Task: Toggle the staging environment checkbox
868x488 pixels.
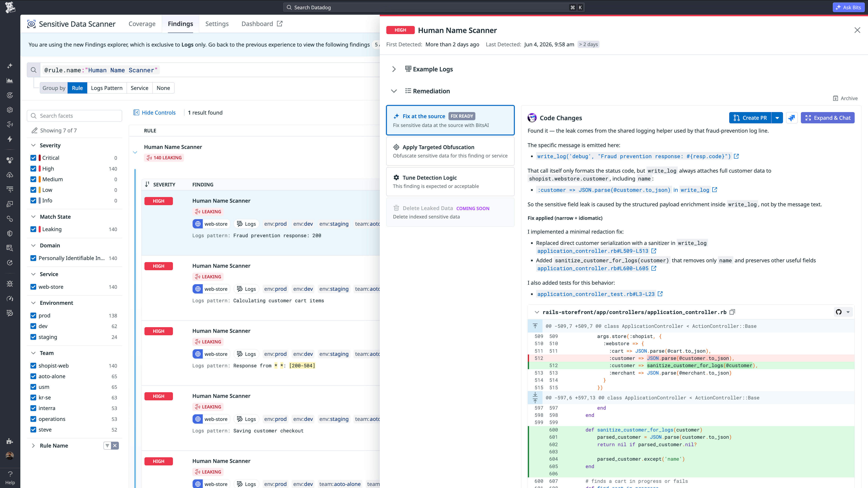Action: (33, 337)
